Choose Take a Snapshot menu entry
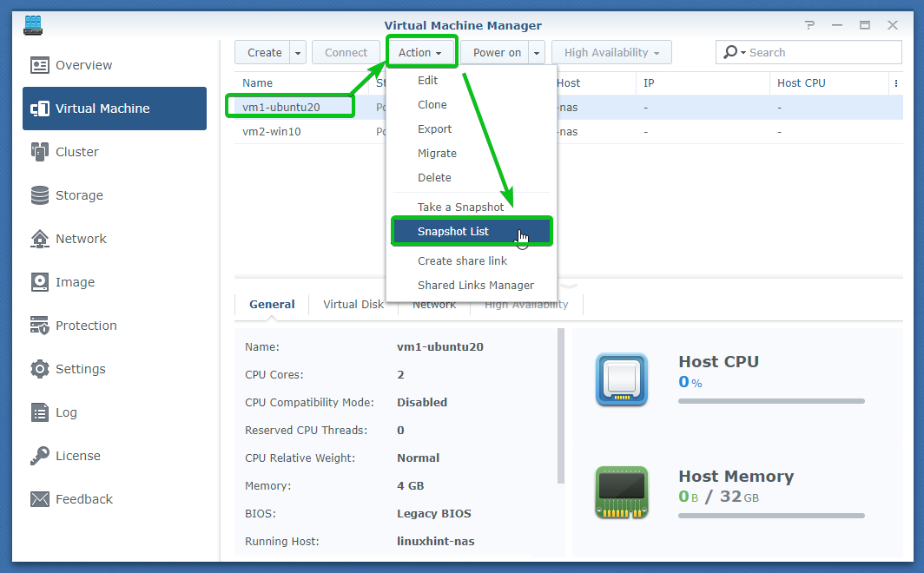Image resolution: width=924 pixels, height=573 pixels. (472, 207)
